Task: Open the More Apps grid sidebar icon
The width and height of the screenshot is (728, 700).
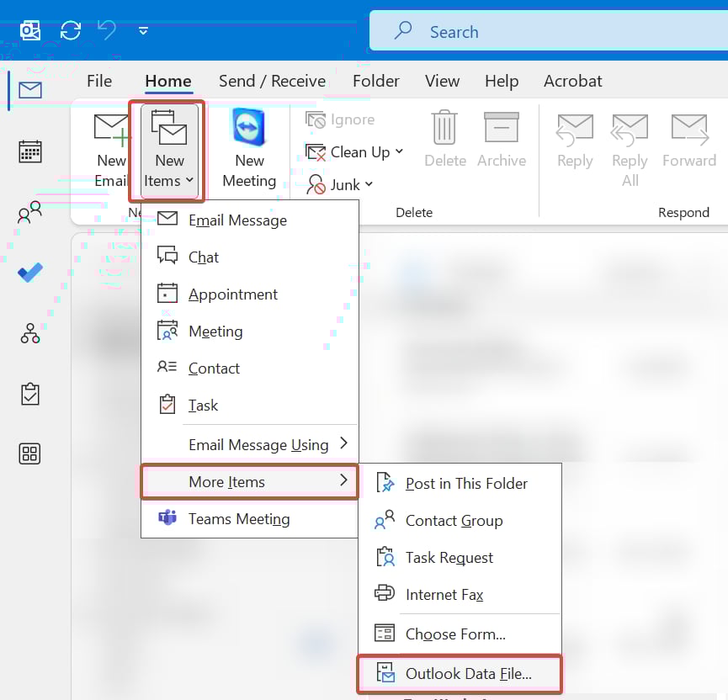Action: 30,454
